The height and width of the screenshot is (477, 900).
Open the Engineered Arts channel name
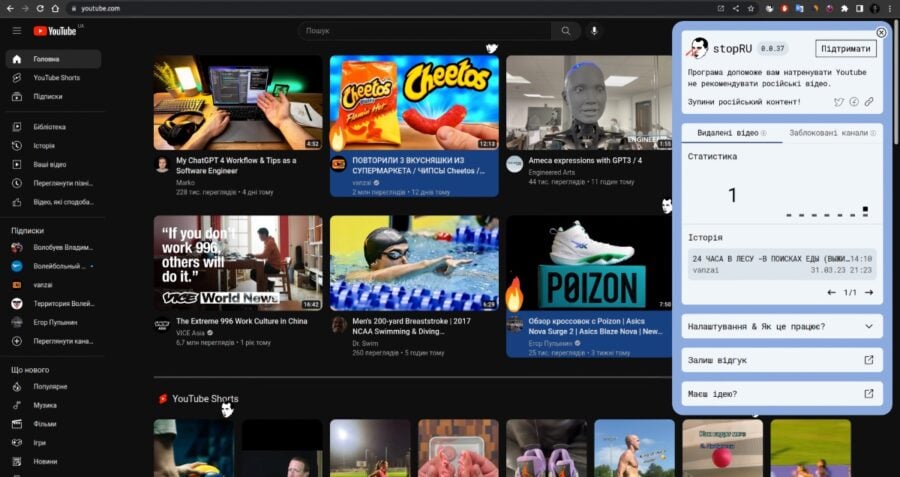pyautogui.click(x=552, y=172)
